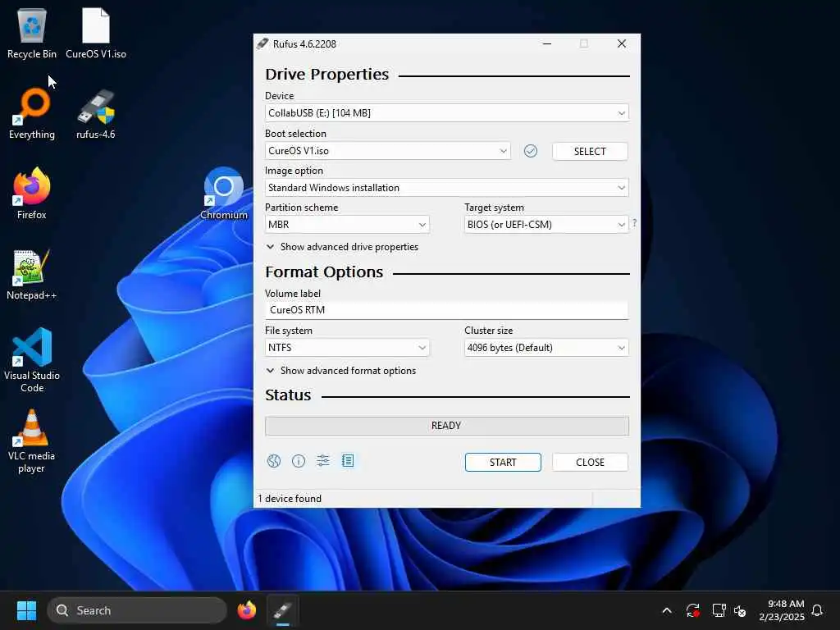The width and height of the screenshot is (840, 630).
Task: Open the Cluster size dropdown
Action: click(x=546, y=348)
